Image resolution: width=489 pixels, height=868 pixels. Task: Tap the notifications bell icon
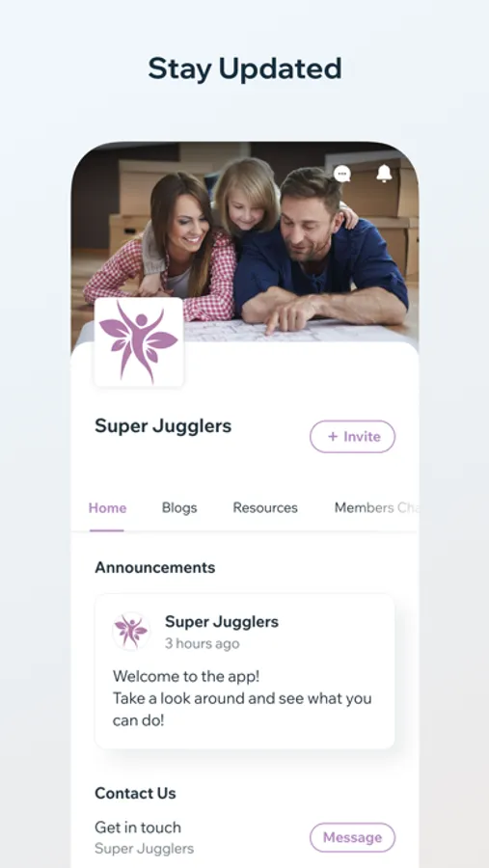pos(384,174)
